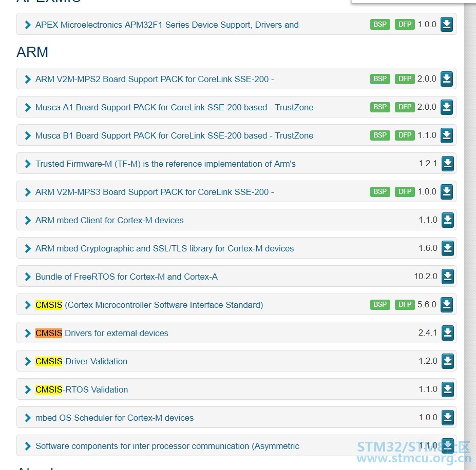
Task: Open Trusted Firmware-M (TF-M) link
Action: 165,164
